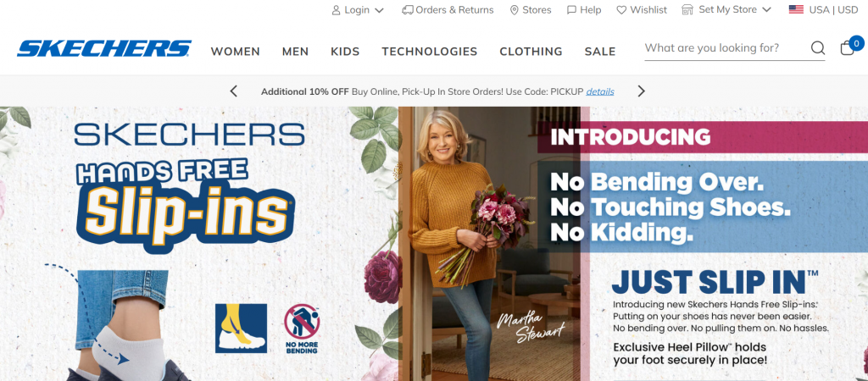Image resolution: width=868 pixels, height=381 pixels.
Task: Click the search magnifier icon
Action: 818,48
